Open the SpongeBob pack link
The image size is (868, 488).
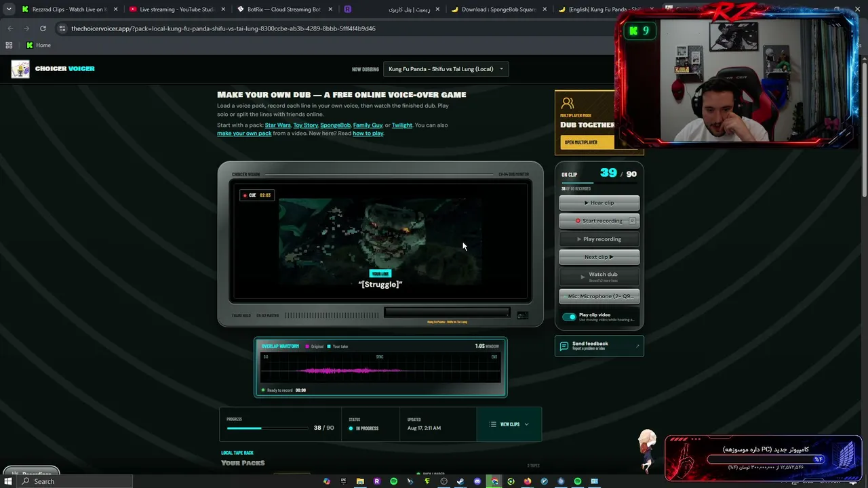click(335, 125)
